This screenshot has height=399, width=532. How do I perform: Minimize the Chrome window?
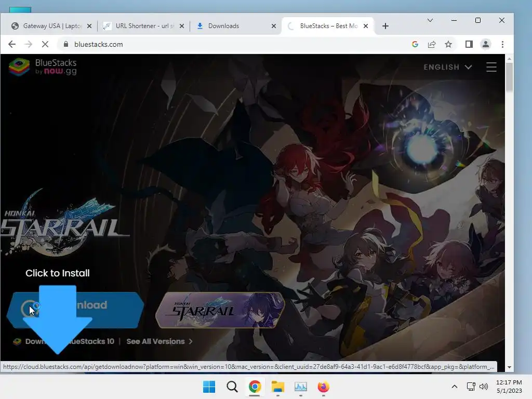[x=454, y=20]
